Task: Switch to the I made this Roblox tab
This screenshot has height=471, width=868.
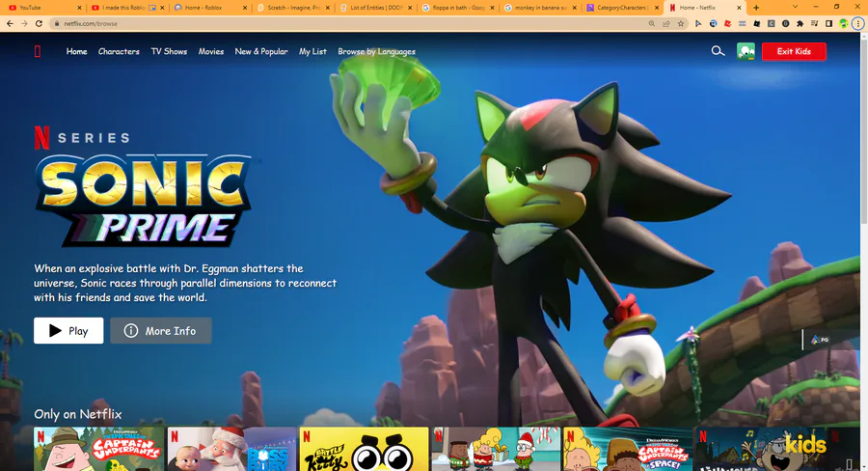Action: pos(126,8)
